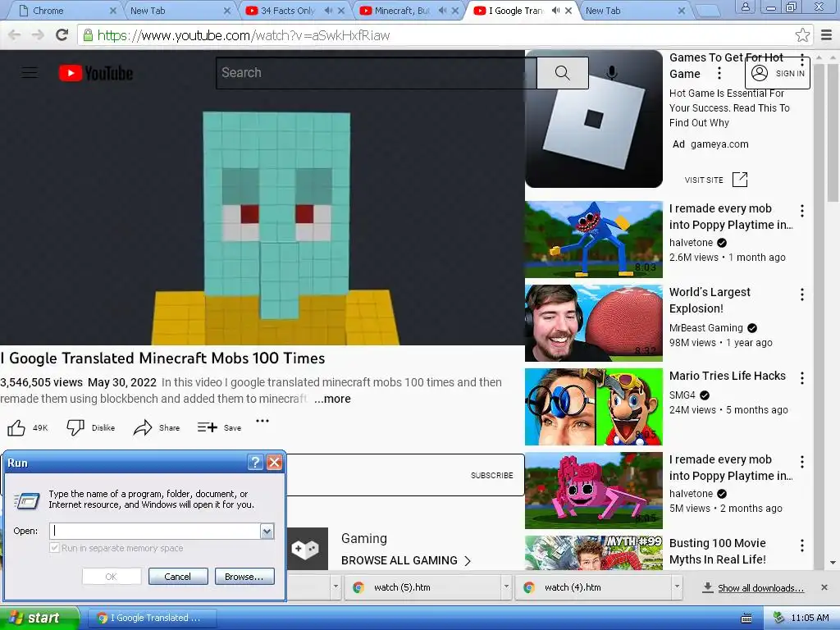Image resolution: width=840 pixels, height=630 pixels.
Task: Go back in Chrome
Action: point(15,35)
